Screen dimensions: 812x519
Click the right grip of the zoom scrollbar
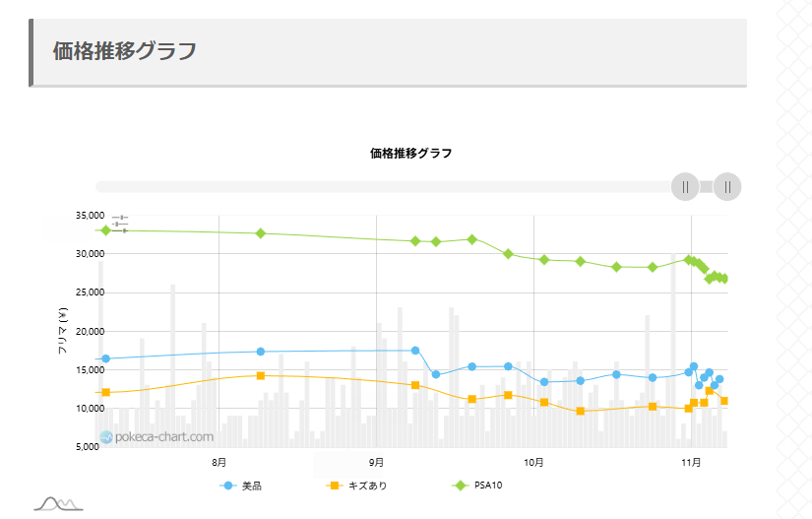(727, 186)
